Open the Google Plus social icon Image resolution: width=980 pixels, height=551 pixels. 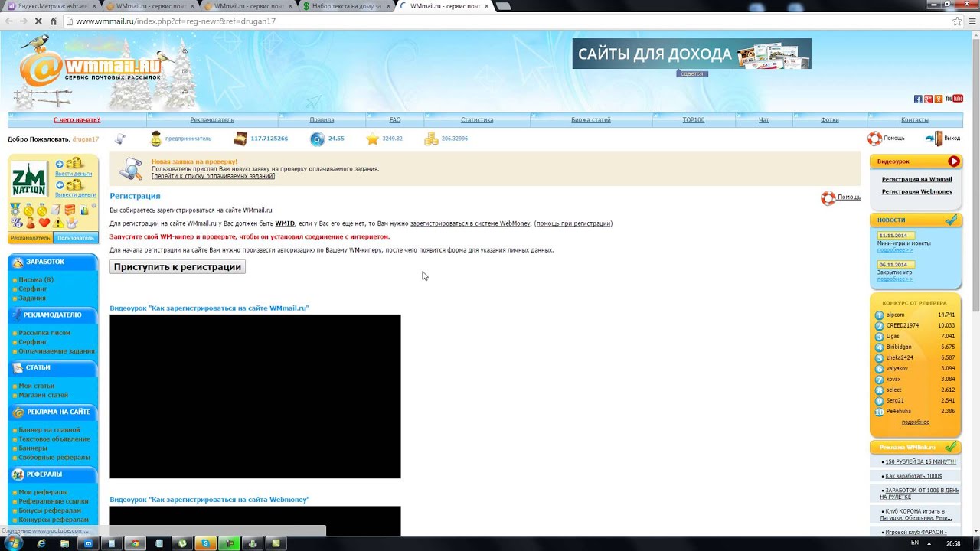point(928,99)
